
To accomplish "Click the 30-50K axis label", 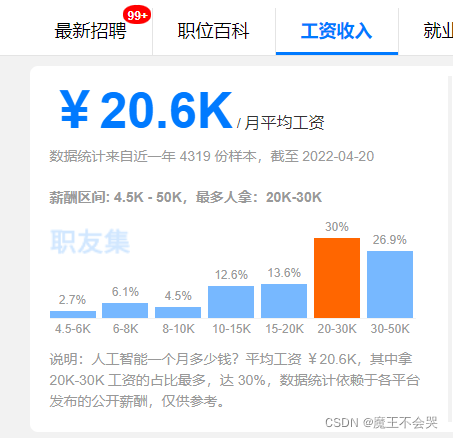I will 390,329.
